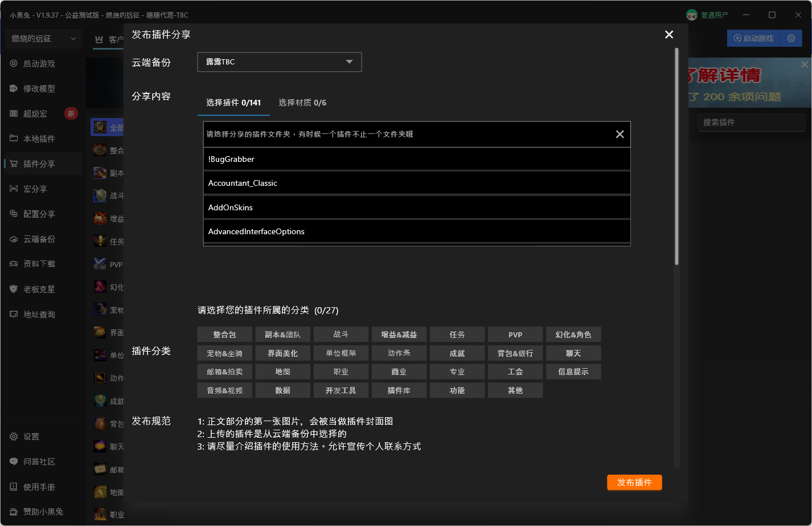This screenshot has width=812, height=526.
Task: Click the 地址查询 sidebar icon
Action: tap(14, 314)
